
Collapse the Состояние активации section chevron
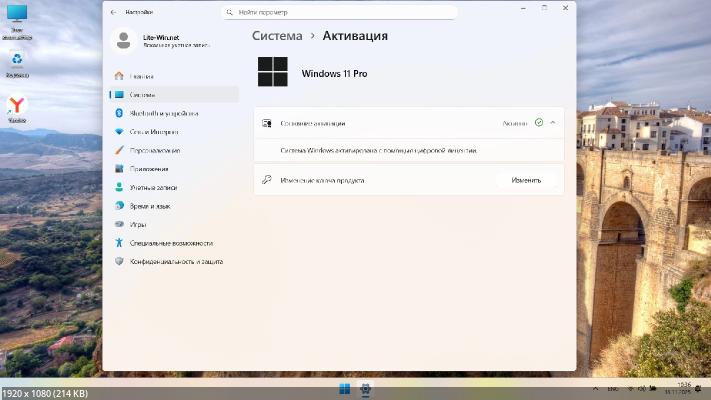click(553, 123)
